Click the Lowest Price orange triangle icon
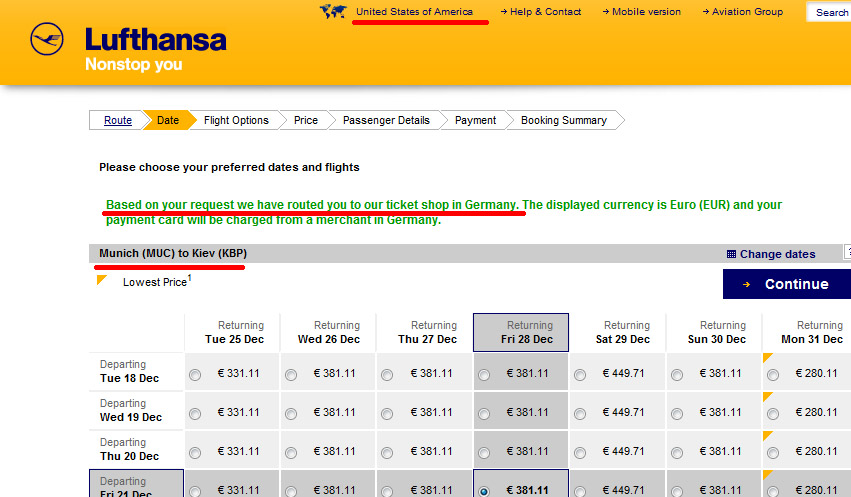This screenshot has width=851, height=497. pos(102,280)
